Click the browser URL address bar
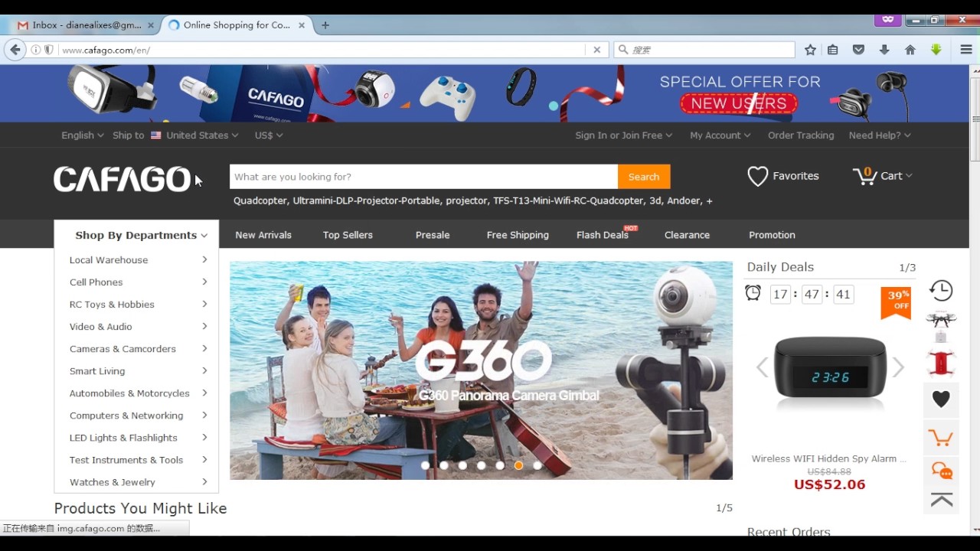The width and height of the screenshot is (980, 551). coord(322,50)
